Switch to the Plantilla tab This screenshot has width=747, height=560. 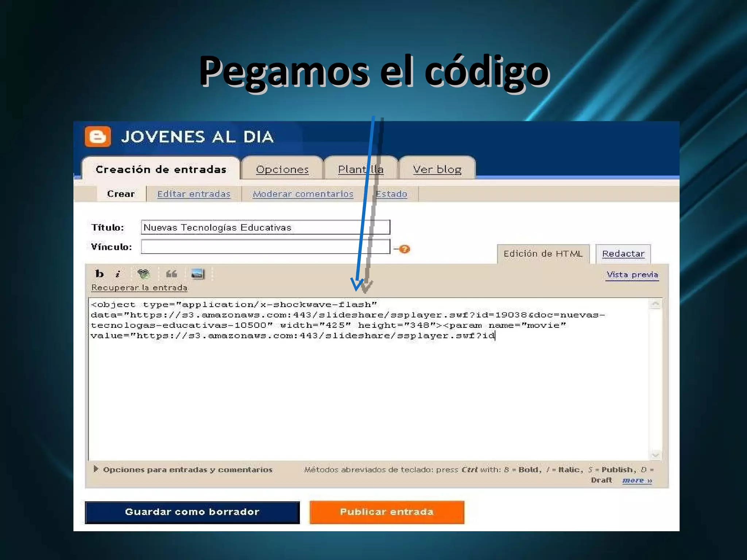pyautogui.click(x=361, y=169)
